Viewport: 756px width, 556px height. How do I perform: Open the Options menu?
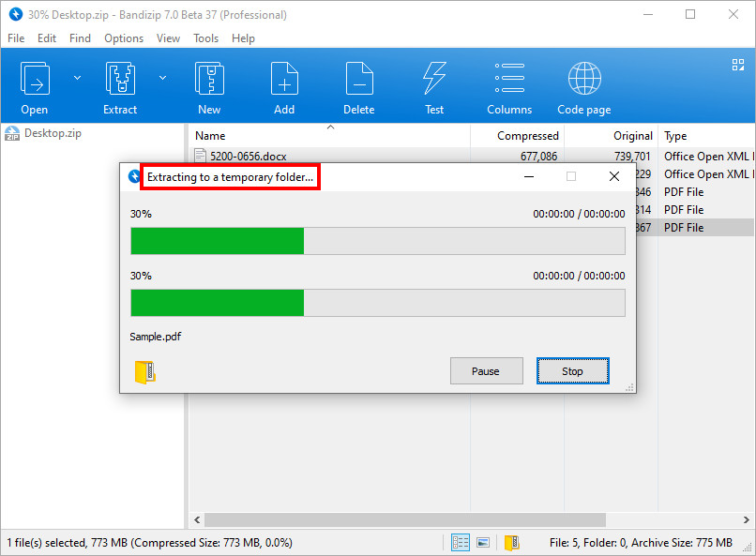(124, 38)
